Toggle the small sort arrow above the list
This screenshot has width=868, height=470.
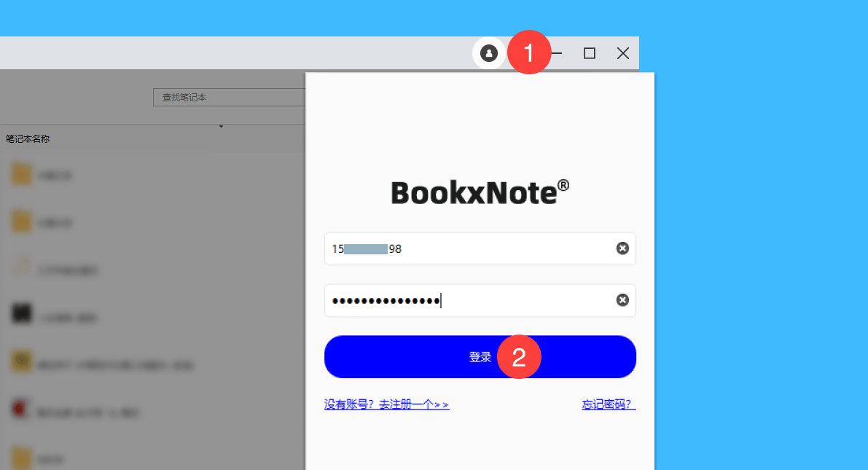pos(221,127)
